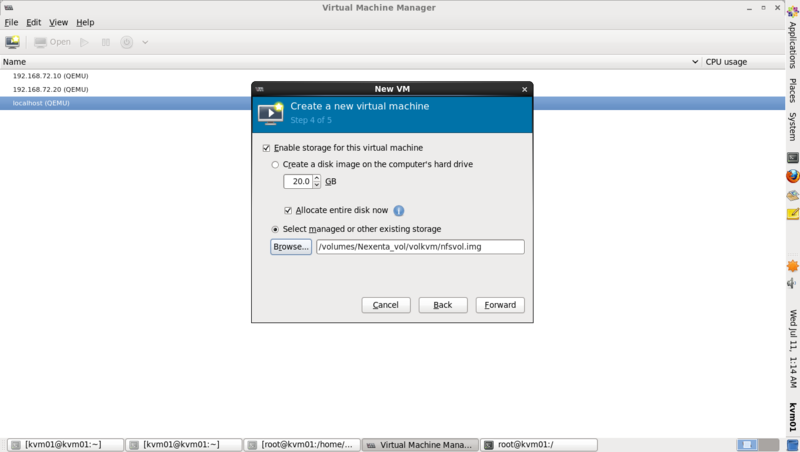800x452 pixels.
Task: Click the storage path field with nfsvol.img
Action: tap(420, 247)
